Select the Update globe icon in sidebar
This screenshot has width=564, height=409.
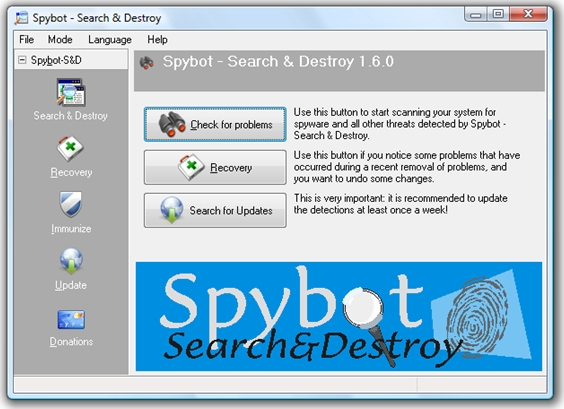coord(71,261)
